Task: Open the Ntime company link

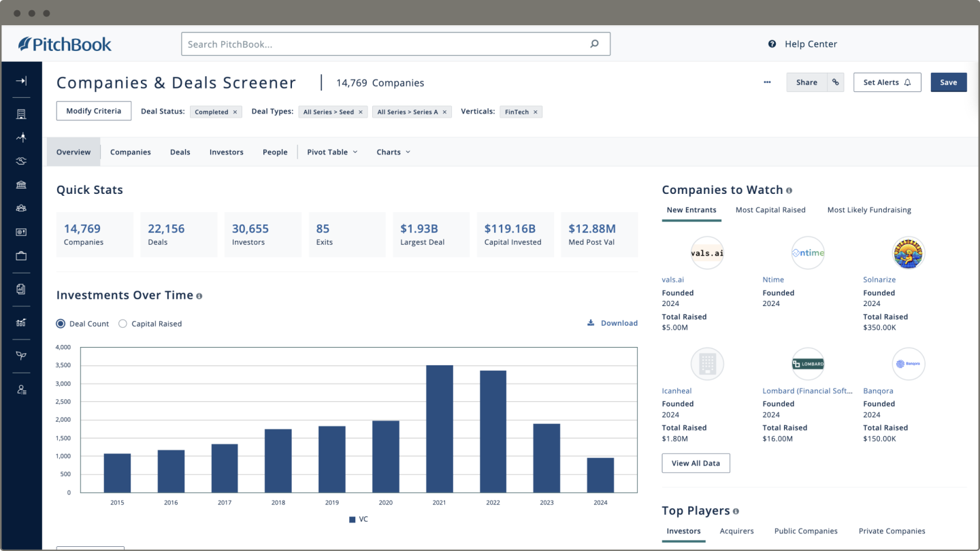Action: pos(773,280)
